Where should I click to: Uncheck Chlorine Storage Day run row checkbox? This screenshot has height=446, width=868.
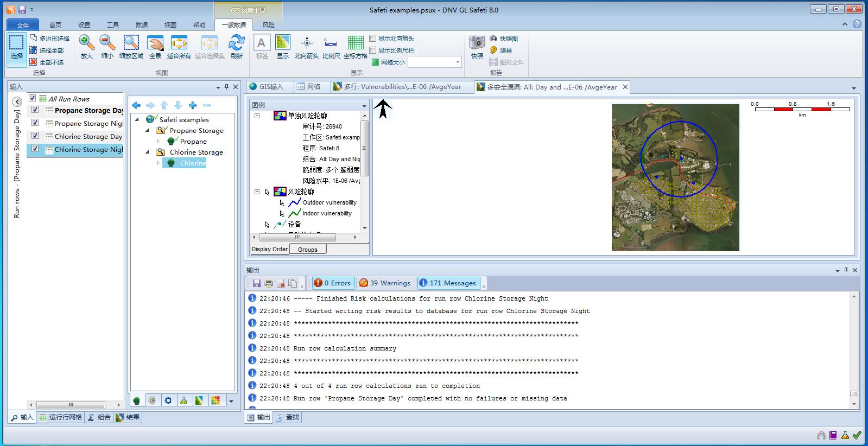[x=35, y=136]
